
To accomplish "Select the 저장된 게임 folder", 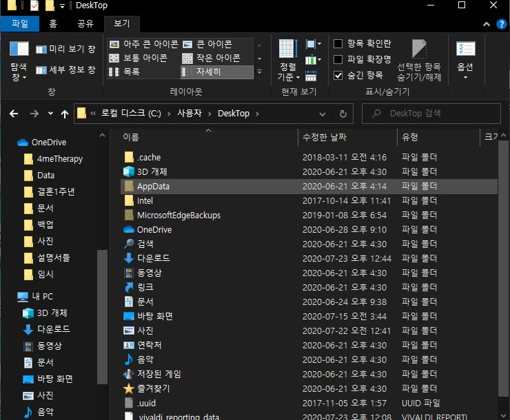I will coord(309,374).
